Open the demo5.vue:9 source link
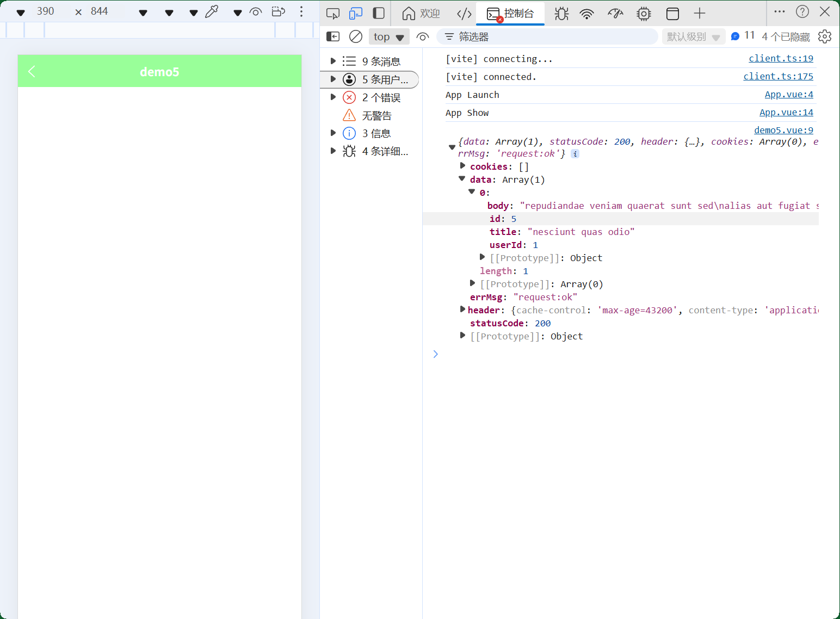 point(783,130)
